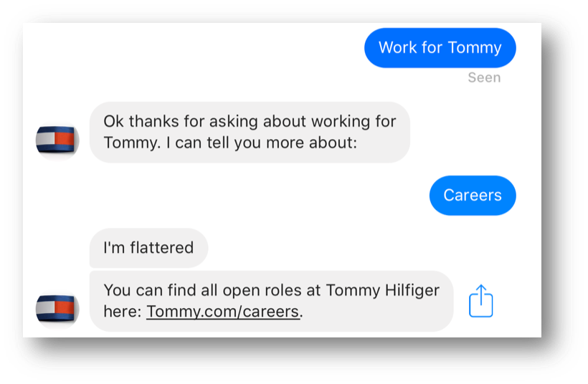This screenshot has width=588, height=384.
Task: Click the word 'here:' before the careers link
Action: (123, 312)
